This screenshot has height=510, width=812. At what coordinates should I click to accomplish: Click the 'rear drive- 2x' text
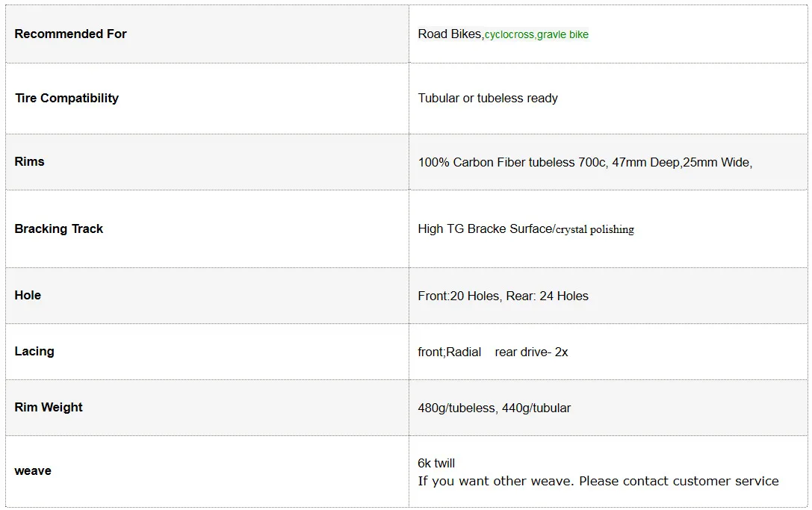(531, 352)
